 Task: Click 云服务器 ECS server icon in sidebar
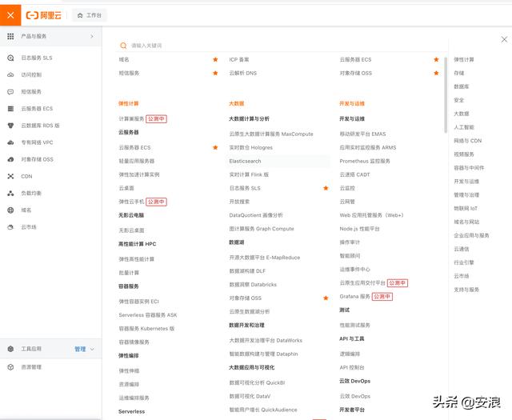10,109
